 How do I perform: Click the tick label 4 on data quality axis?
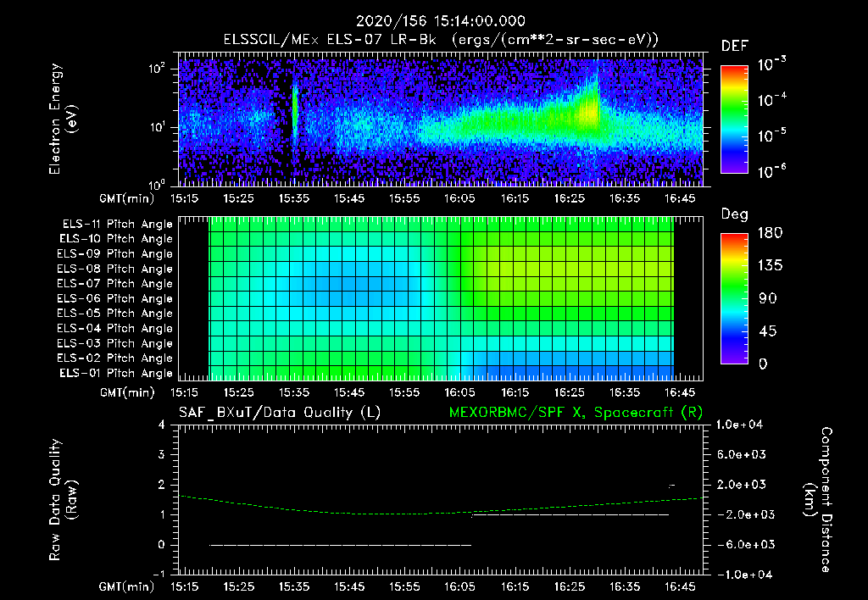(x=162, y=425)
